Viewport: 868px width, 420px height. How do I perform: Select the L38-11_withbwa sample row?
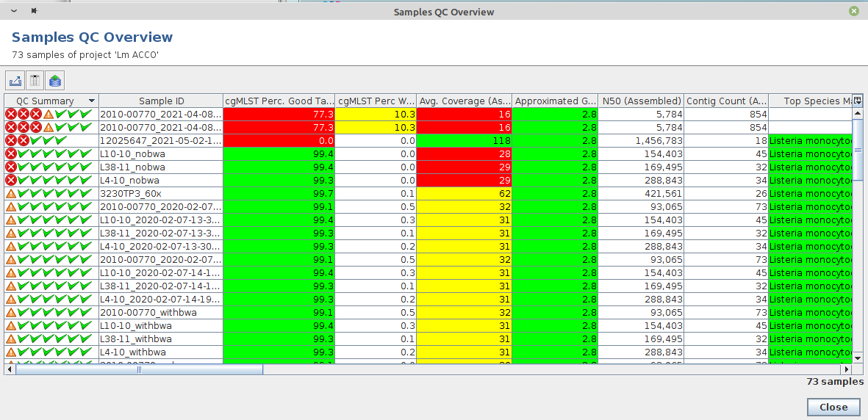pos(160,339)
